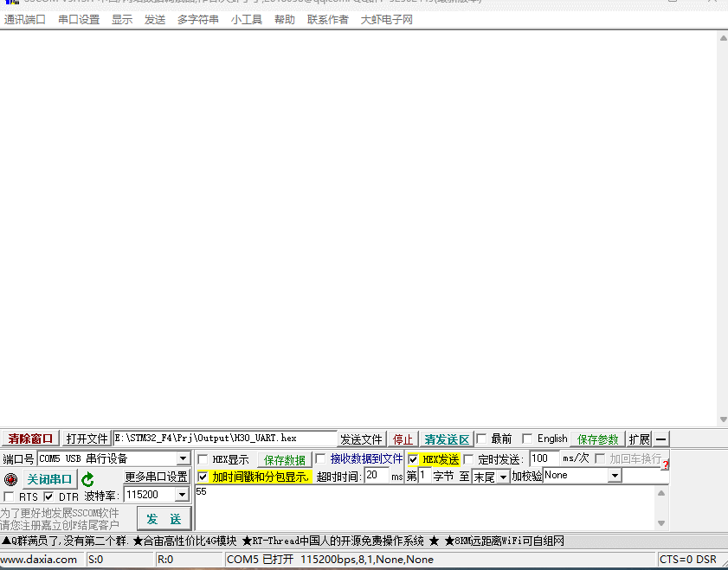Click the red port status indicator icon
This screenshot has width=728, height=570.
pyautogui.click(x=10, y=479)
